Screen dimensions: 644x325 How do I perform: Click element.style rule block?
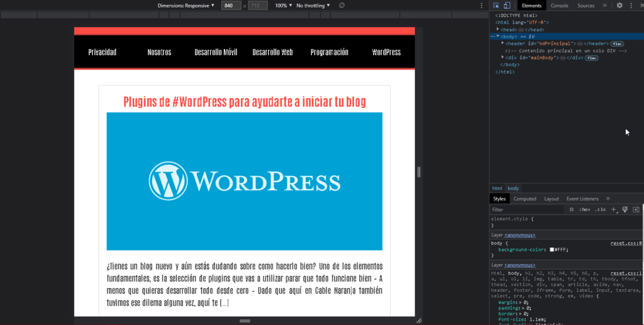[567, 222]
